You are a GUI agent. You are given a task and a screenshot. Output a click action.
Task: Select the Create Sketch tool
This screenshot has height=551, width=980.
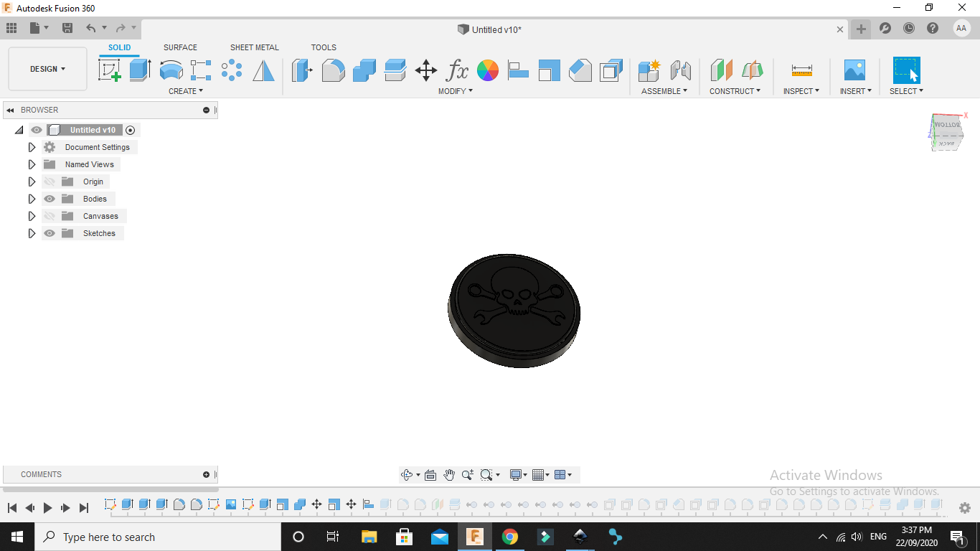click(x=109, y=70)
